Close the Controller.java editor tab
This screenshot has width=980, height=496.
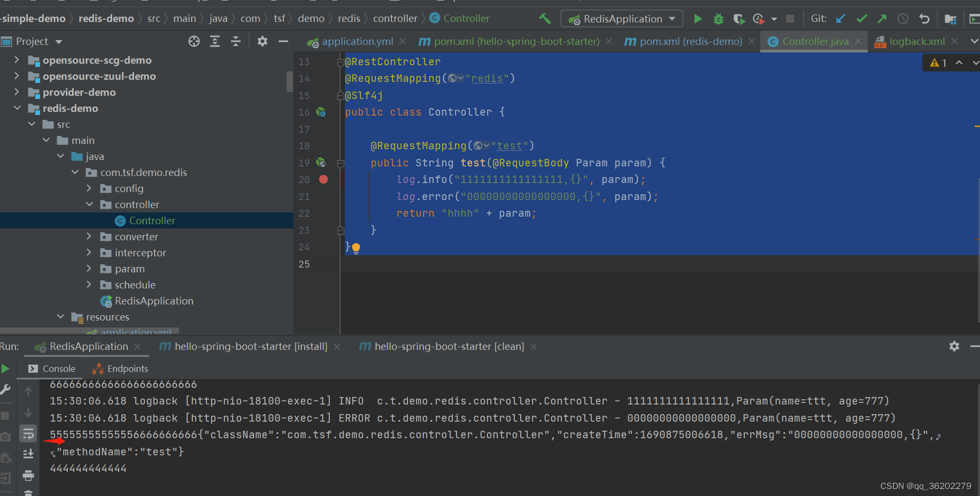pos(859,41)
